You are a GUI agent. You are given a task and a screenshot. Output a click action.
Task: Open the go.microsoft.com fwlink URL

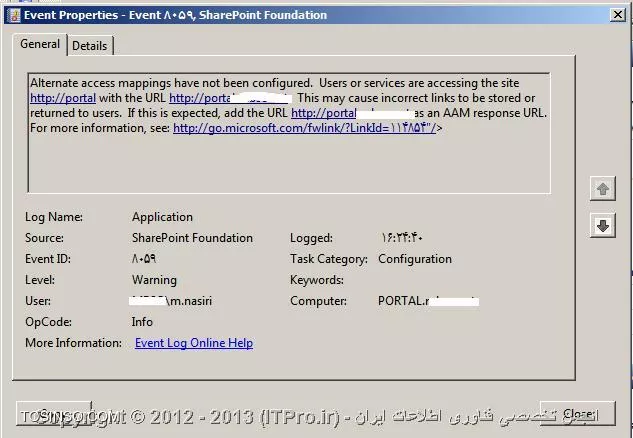pyautogui.click(x=304, y=128)
